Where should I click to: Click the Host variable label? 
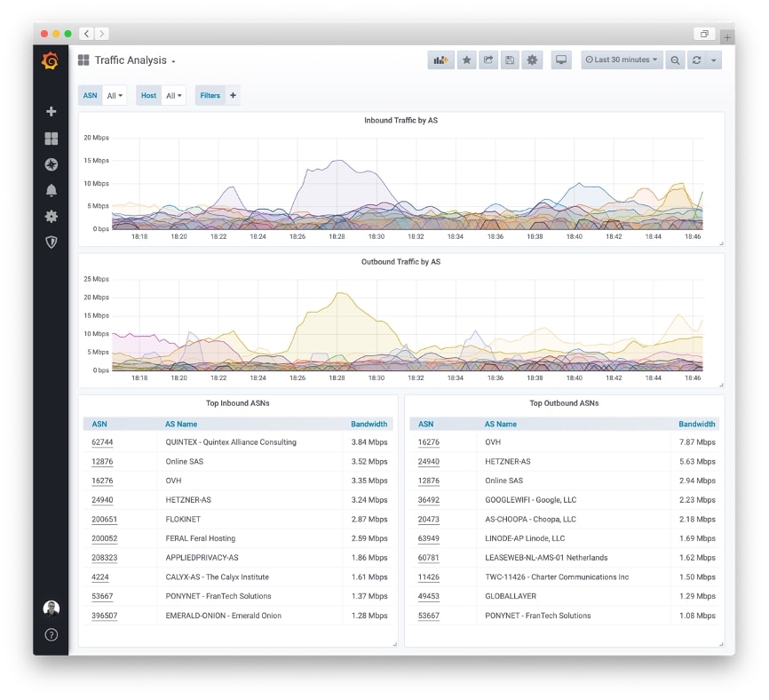click(x=148, y=96)
